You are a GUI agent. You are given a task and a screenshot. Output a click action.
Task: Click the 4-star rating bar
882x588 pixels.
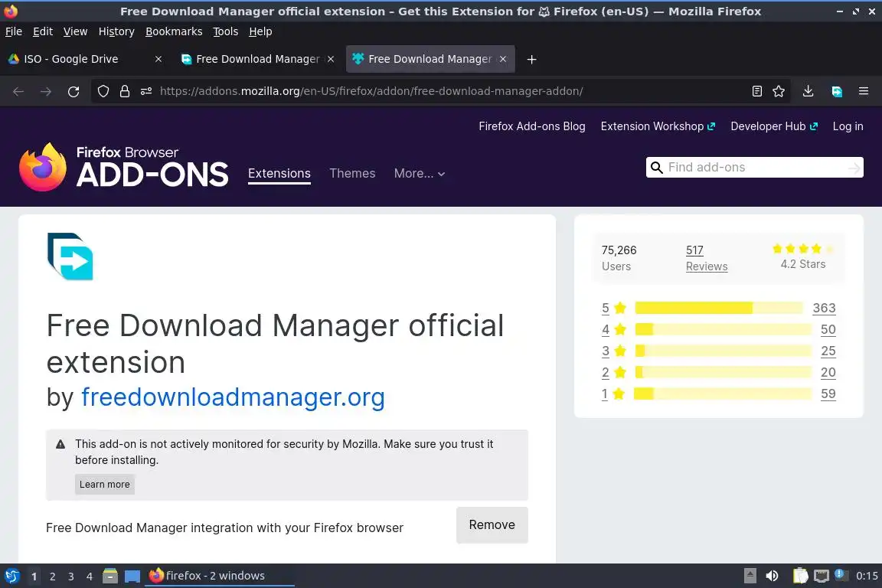[x=724, y=329]
